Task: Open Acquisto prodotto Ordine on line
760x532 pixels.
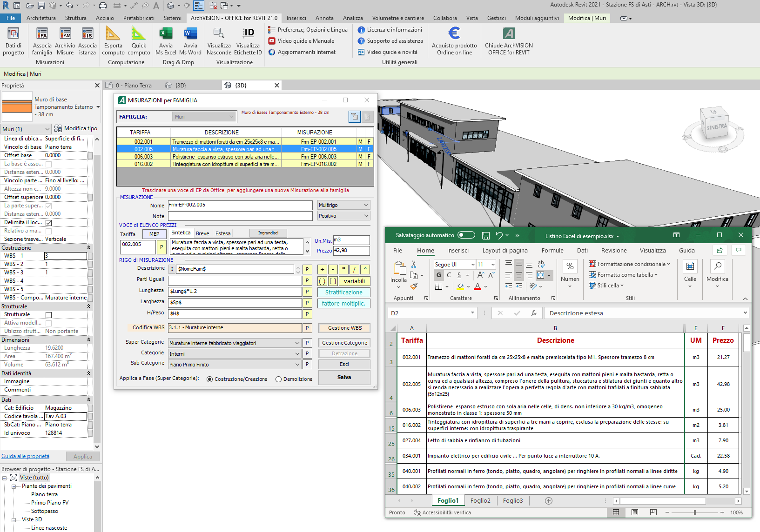Action: coord(454,41)
